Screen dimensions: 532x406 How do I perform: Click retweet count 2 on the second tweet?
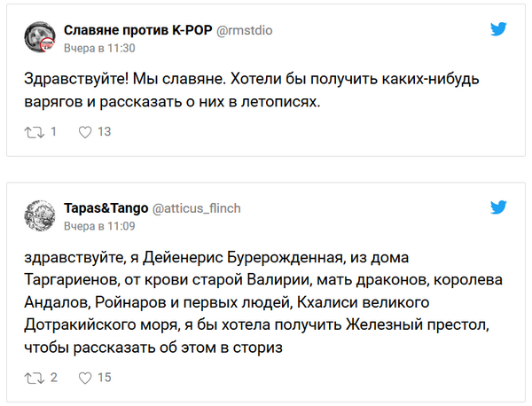tap(53, 377)
